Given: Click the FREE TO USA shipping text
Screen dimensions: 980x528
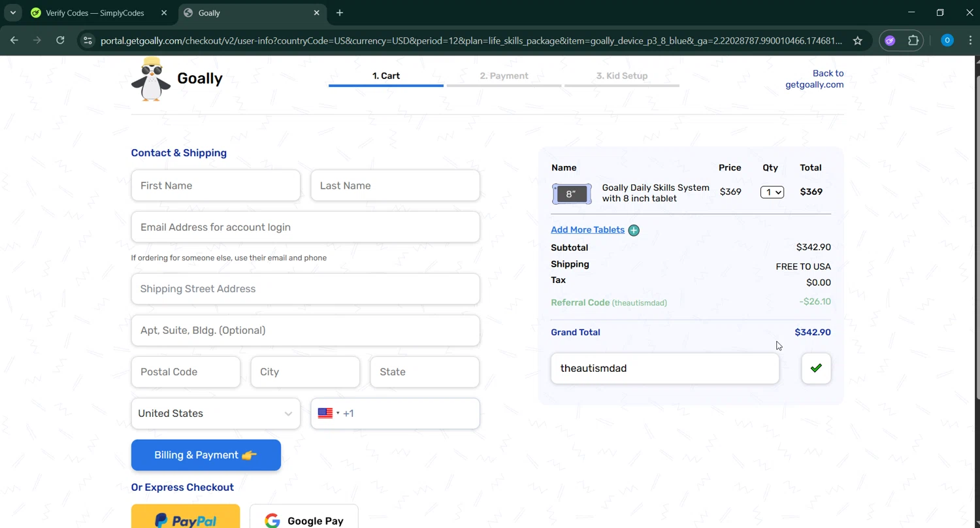Looking at the screenshot, I should coord(803,267).
